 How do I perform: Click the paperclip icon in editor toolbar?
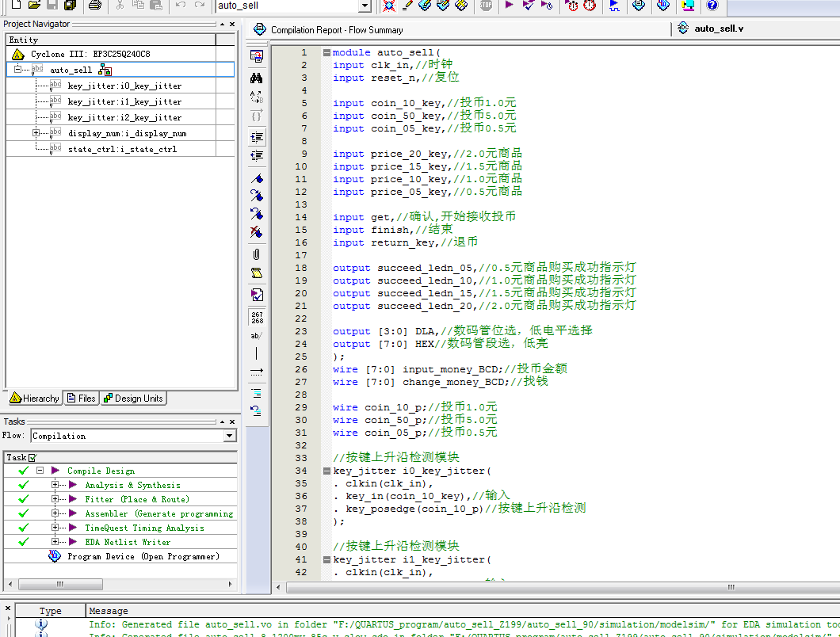tap(256, 254)
